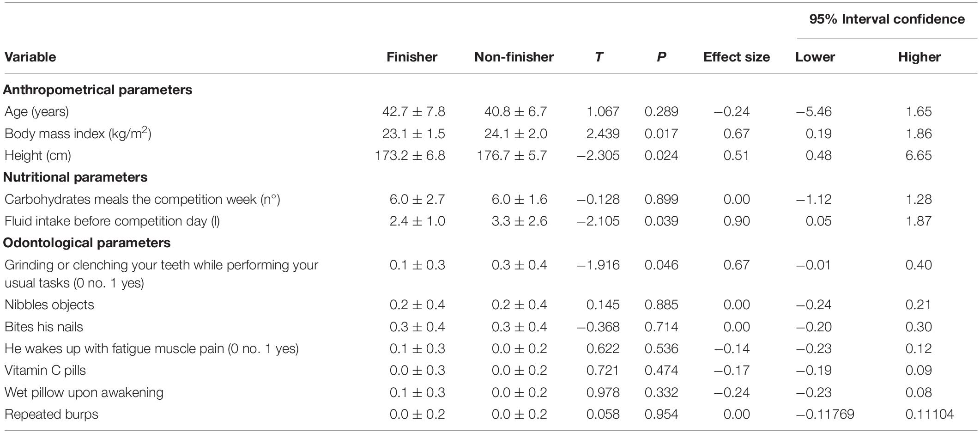Click the 95% Interval confidence heading

887,19
